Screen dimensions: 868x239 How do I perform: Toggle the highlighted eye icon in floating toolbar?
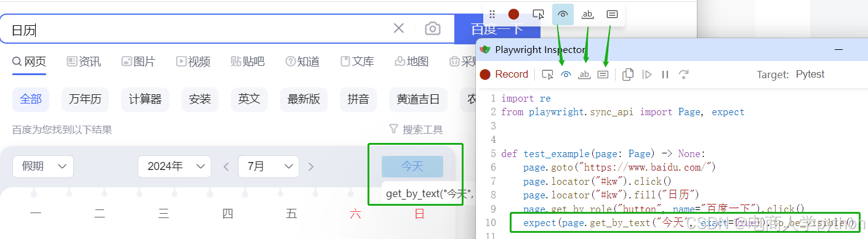tap(563, 14)
